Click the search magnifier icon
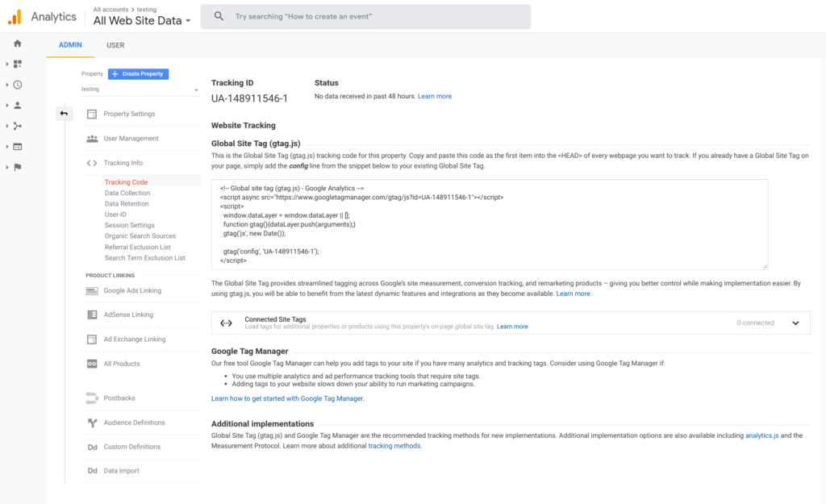Screen dimensions: 826x504 click(x=219, y=16)
